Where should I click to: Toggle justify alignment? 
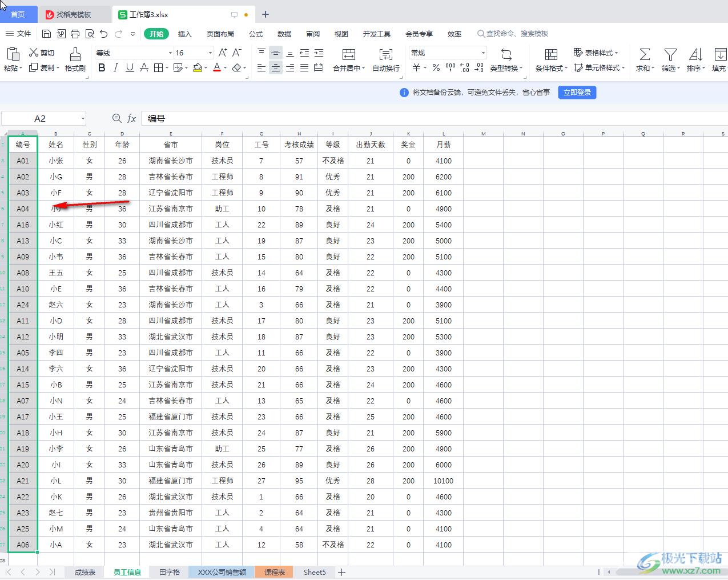304,67
